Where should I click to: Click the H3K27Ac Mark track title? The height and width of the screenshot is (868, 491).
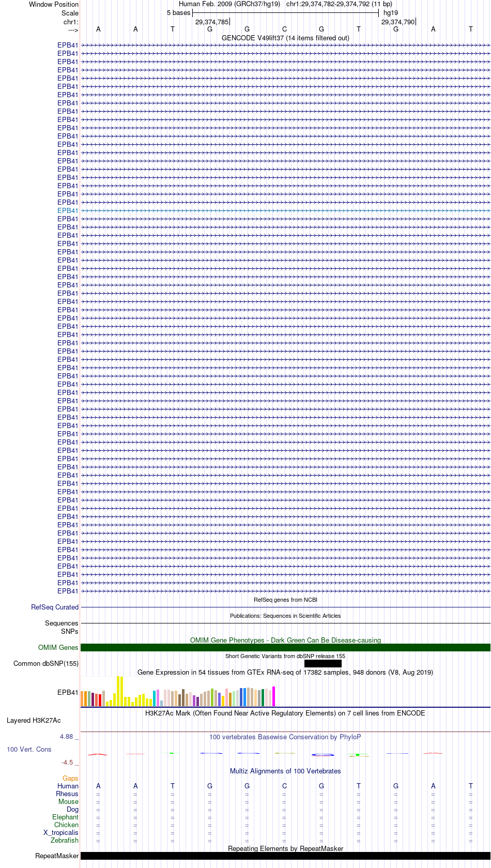285,713
